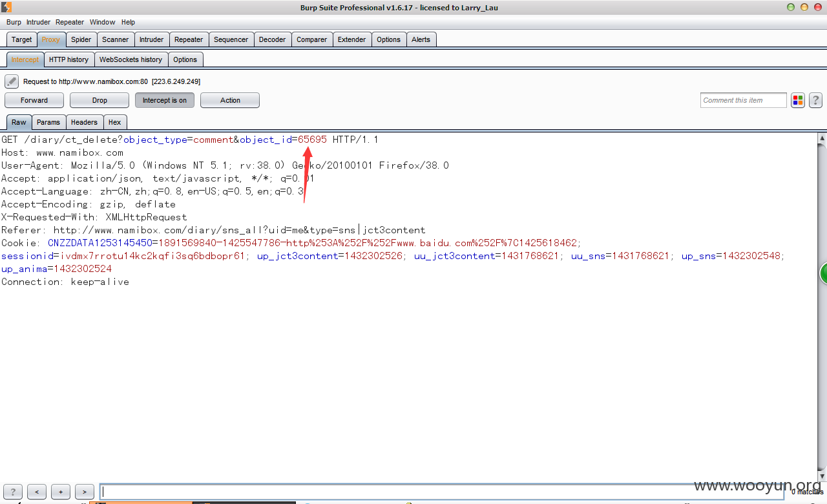827x504 pixels.
Task: Click the Burp Suite logo icon in title bar
Action: [6, 7]
